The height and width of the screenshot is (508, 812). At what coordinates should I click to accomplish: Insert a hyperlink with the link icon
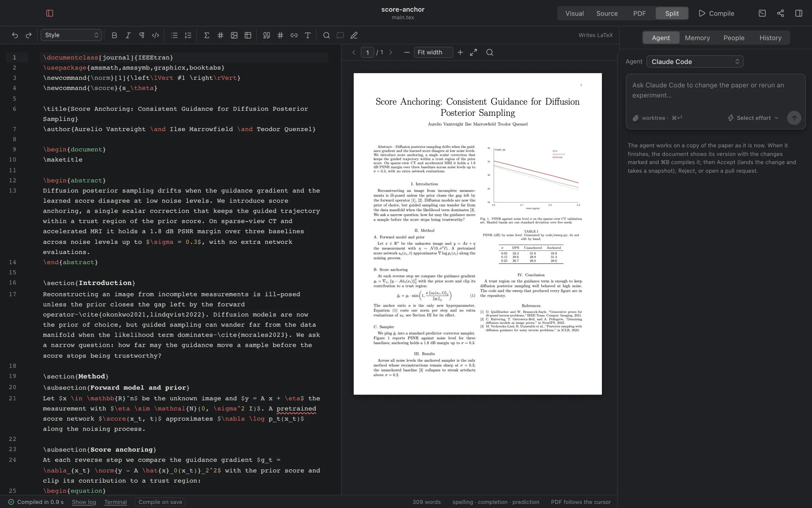(x=294, y=35)
